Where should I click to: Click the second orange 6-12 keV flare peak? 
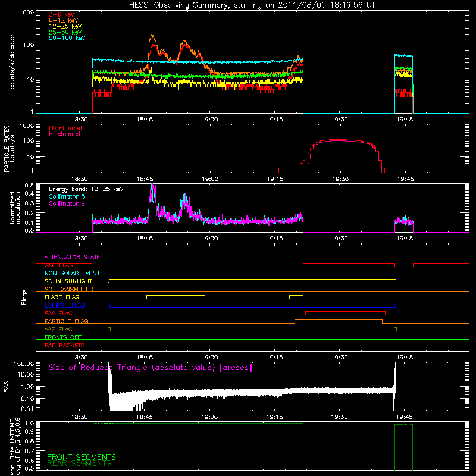[x=184, y=41]
